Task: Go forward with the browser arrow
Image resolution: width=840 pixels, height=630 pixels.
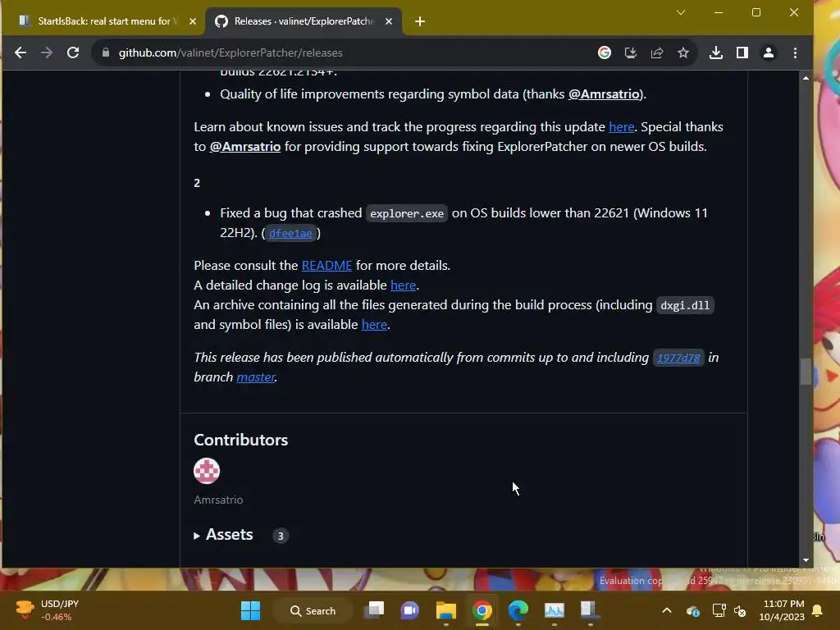Action: pos(47,52)
